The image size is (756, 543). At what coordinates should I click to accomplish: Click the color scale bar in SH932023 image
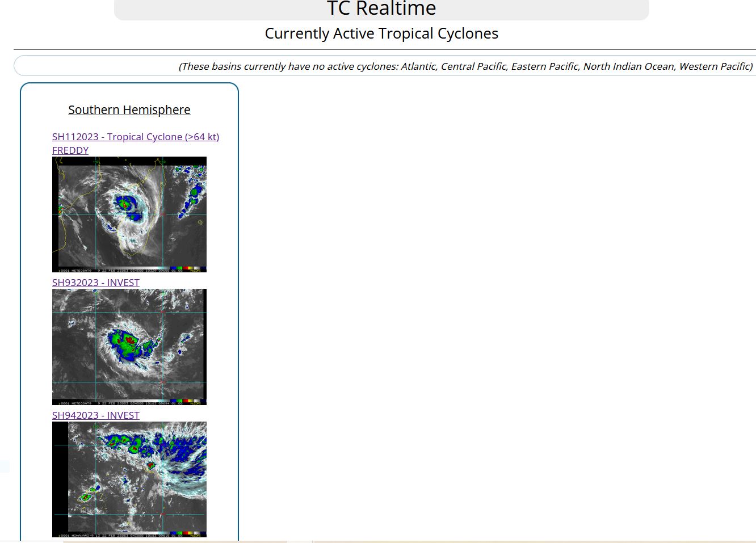183,402
